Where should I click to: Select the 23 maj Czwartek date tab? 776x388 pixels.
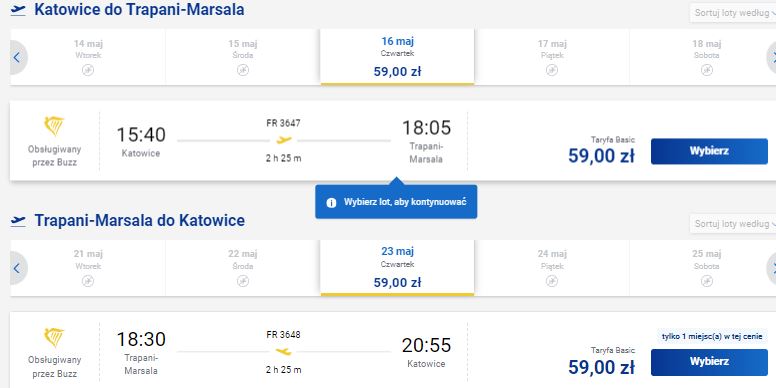pos(397,268)
